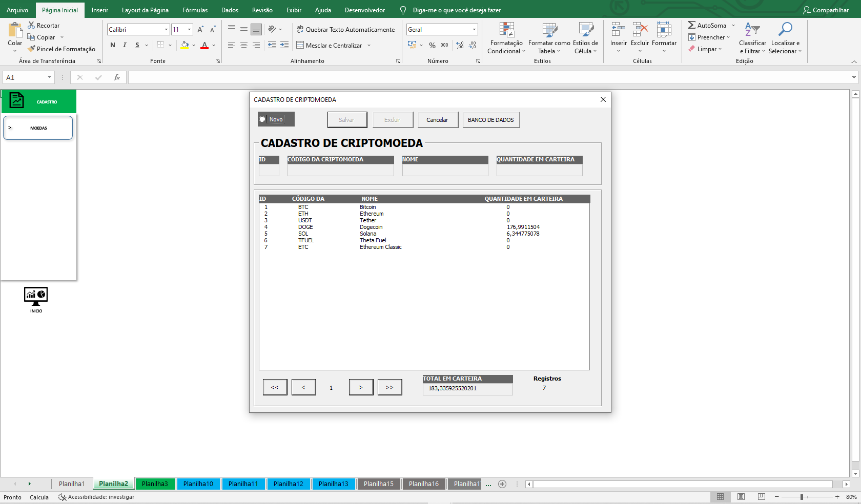Click the MOEDAS sidebar button
Screen dimensions: 861x504
[38, 128]
